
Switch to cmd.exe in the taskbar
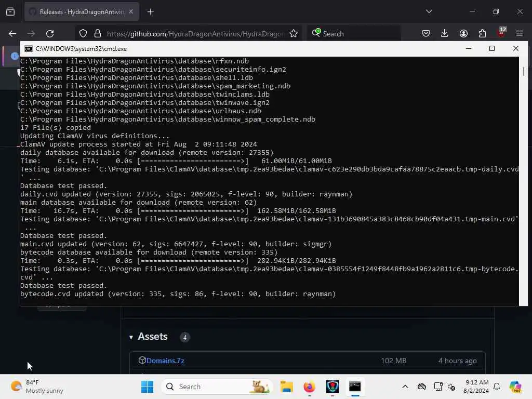[355, 387]
